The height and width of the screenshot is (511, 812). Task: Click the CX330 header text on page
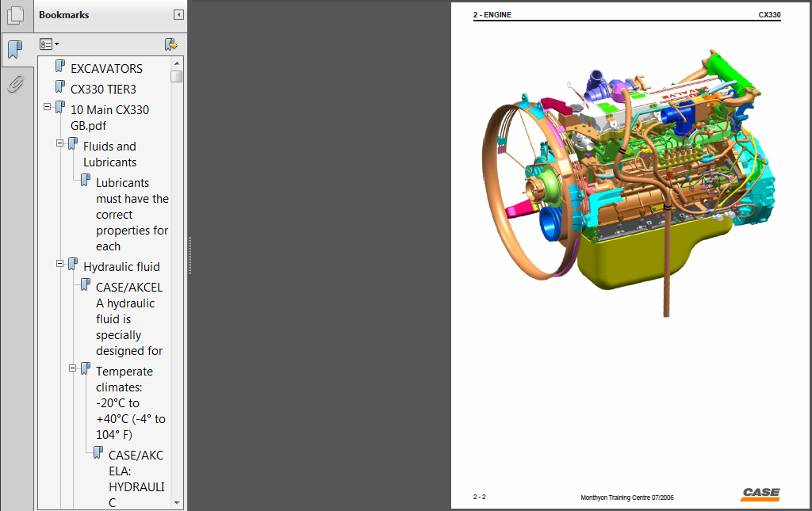click(x=769, y=15)
